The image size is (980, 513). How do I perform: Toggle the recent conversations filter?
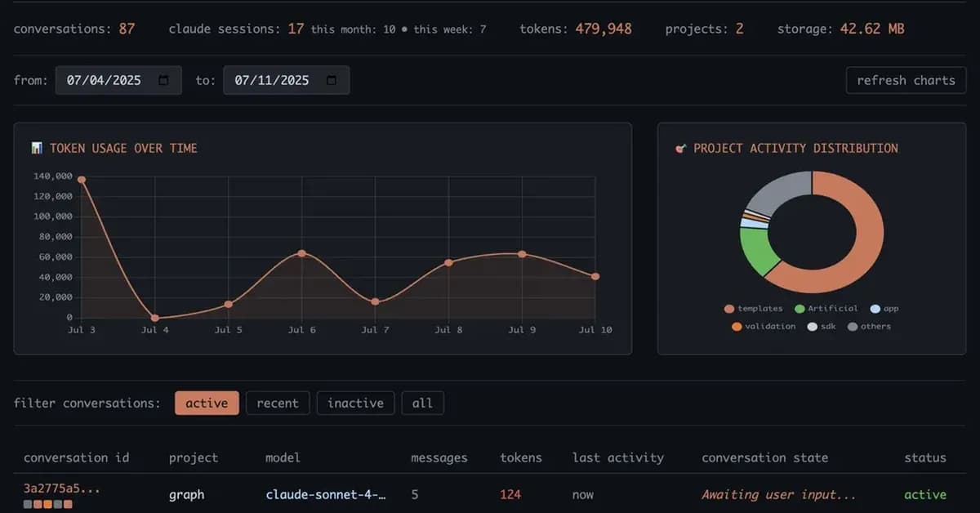pos(278,403)
